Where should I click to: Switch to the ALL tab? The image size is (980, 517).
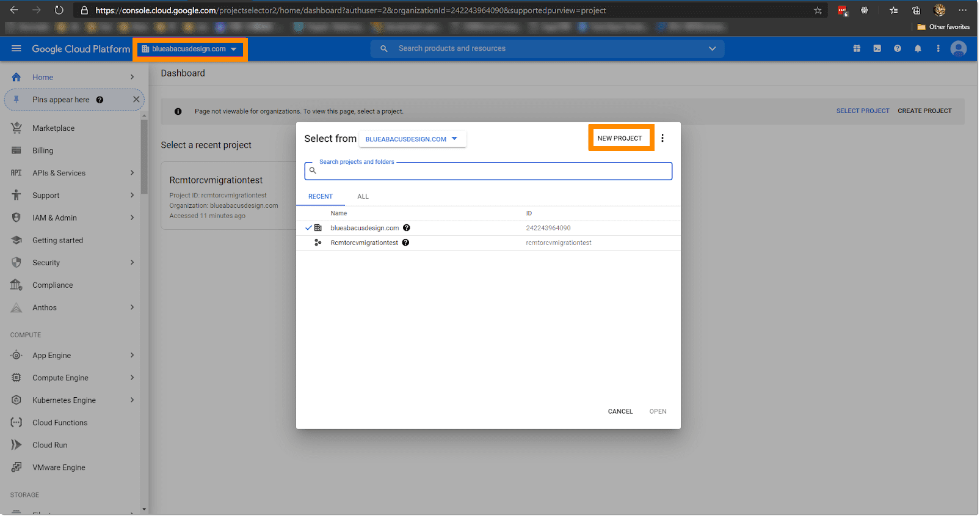[363, 196]
